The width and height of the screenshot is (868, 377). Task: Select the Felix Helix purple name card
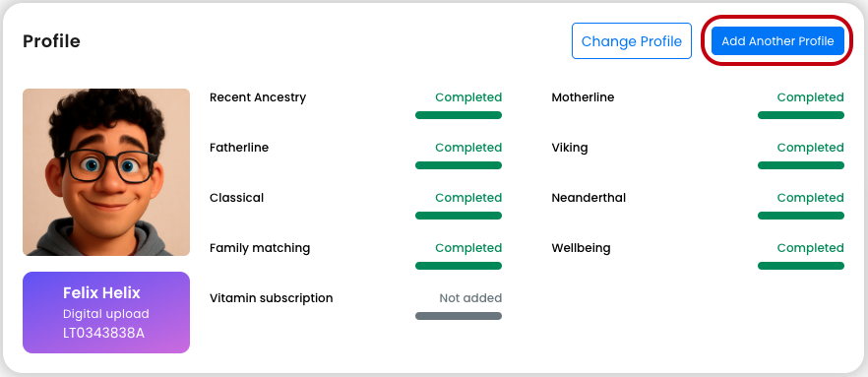[x=106, y=312]
